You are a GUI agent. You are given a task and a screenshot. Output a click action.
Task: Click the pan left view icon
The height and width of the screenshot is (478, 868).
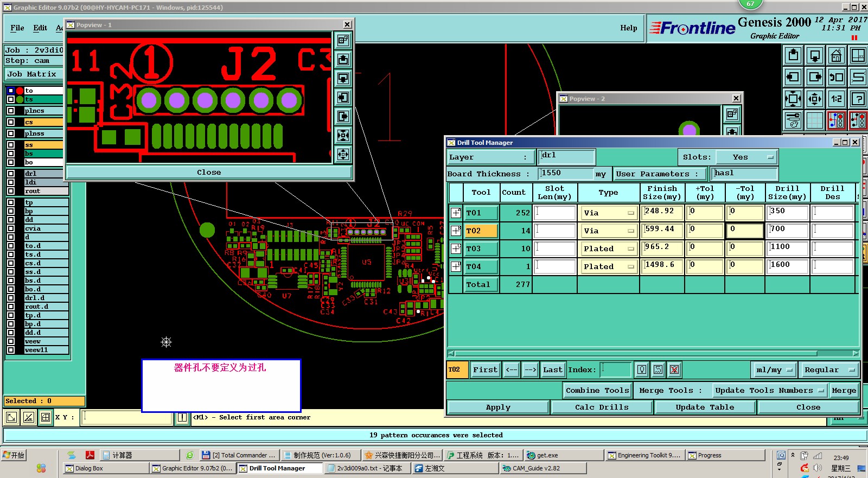coord(793,77)
